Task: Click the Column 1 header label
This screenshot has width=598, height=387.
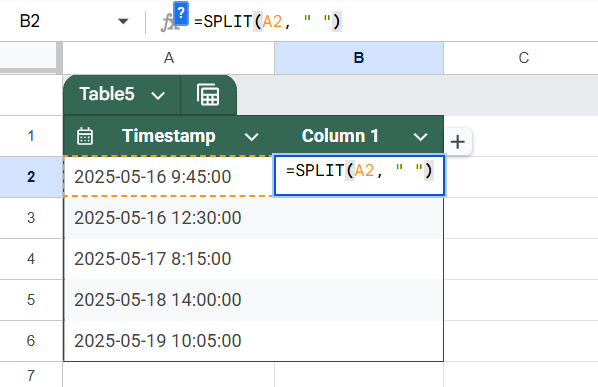Action: (x=340, y=136)
